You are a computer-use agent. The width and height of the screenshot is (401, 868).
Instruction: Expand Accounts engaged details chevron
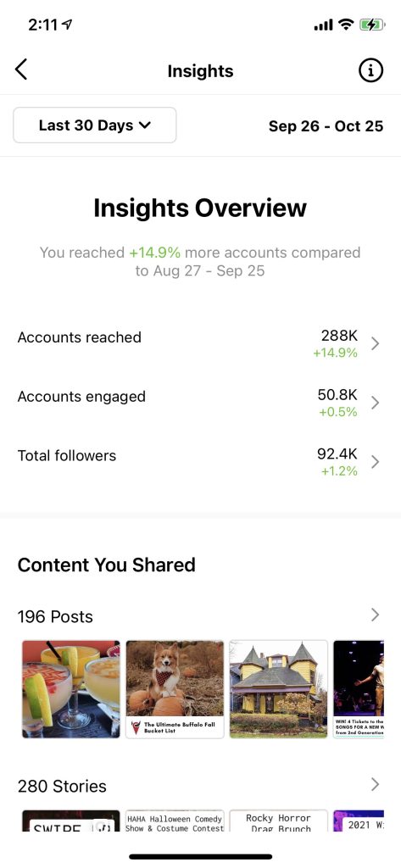pos(375,403)
